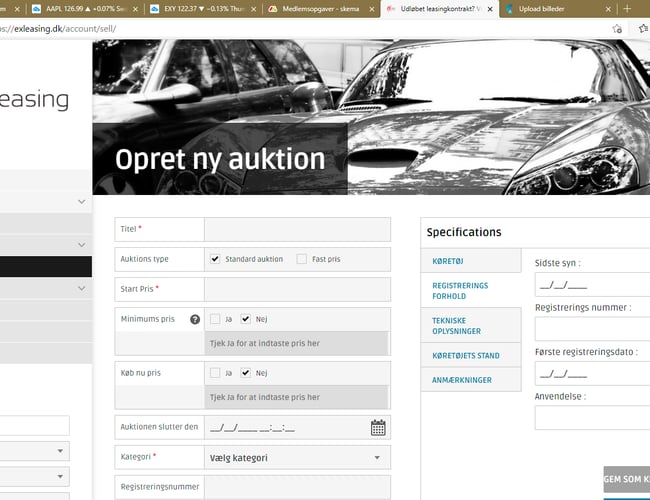
Task: Click the leasing logo text
Action: [34, 100]
